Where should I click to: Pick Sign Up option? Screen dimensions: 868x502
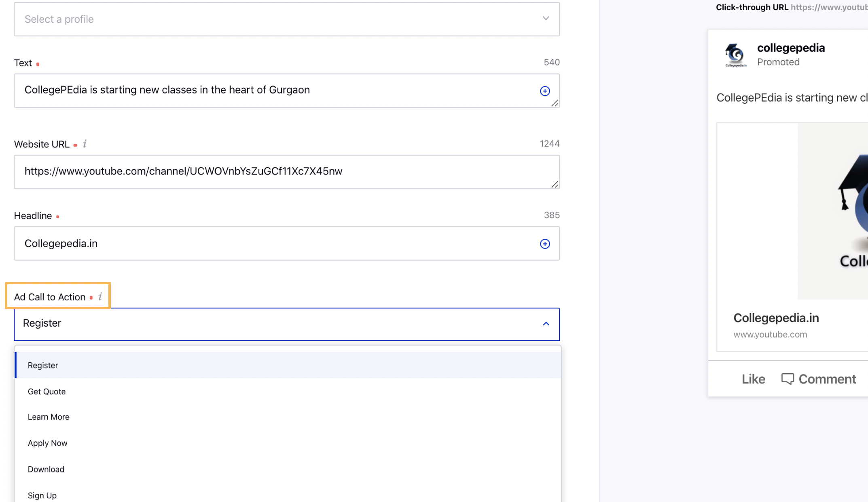pos(288,495)
